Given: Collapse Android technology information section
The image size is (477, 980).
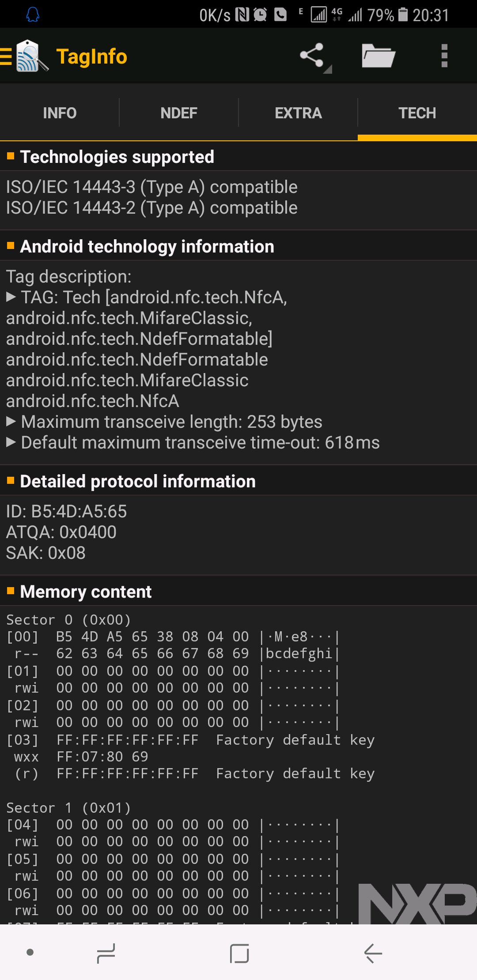Looking at the screenshot, I should click(x=147, y=246).
